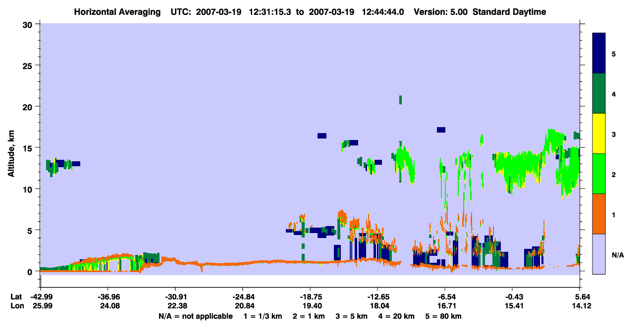Click the legend text '3 = 5 km'

351,316
